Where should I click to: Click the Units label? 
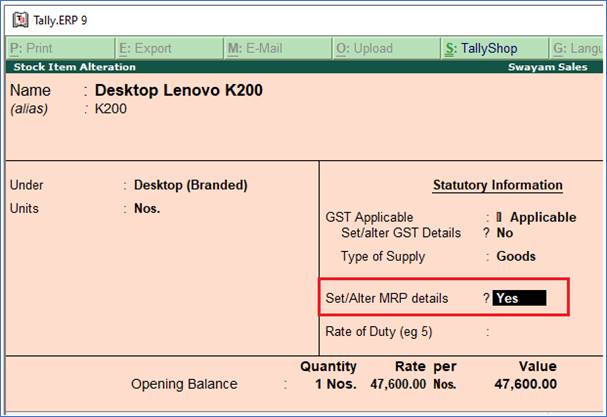[x=24, y=208]
